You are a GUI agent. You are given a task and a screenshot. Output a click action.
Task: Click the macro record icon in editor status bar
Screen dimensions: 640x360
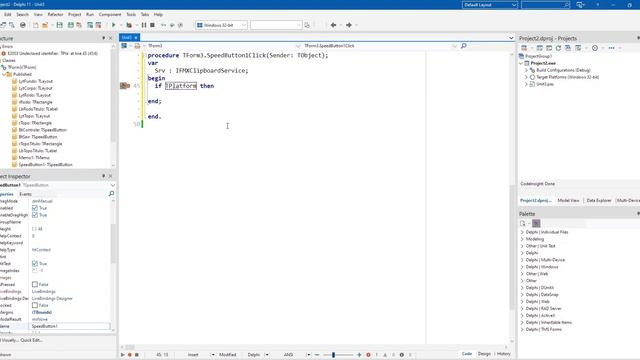click(x=130, y=355)
